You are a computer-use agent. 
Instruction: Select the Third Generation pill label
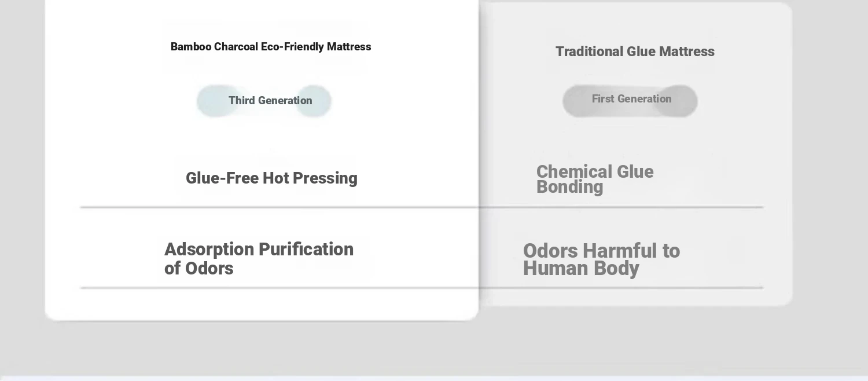click(x=270, y=101)
